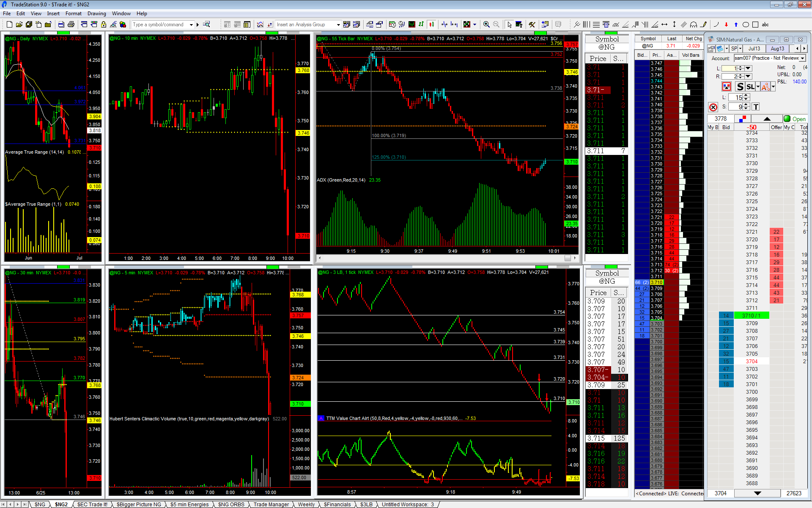Create a new document with toolbar icon

click(9, 25)
